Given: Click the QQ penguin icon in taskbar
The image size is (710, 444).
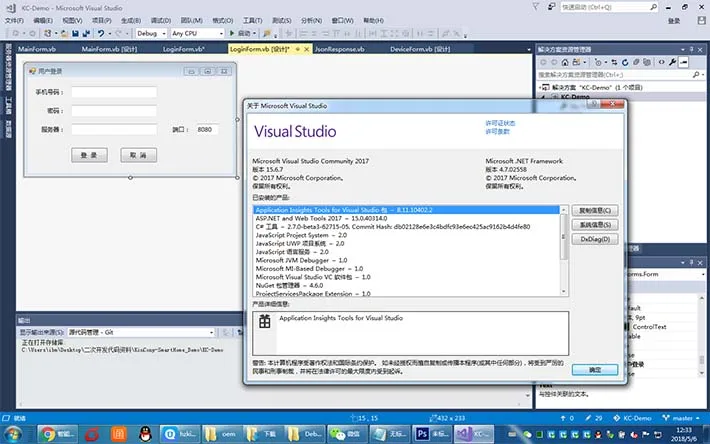Looking at the screenshot, I should pyautogui.click(x=145, y=434).
